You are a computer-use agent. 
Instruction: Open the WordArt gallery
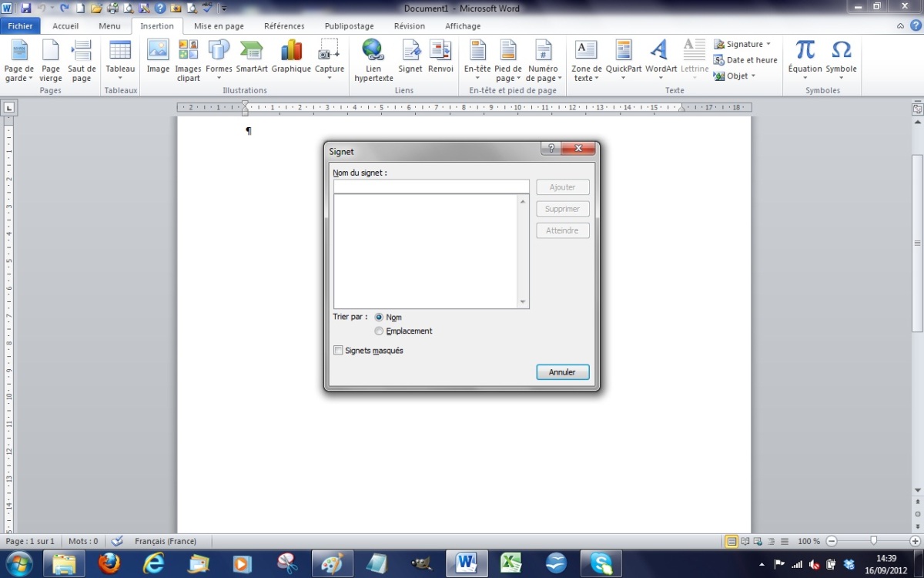[661, 61]
